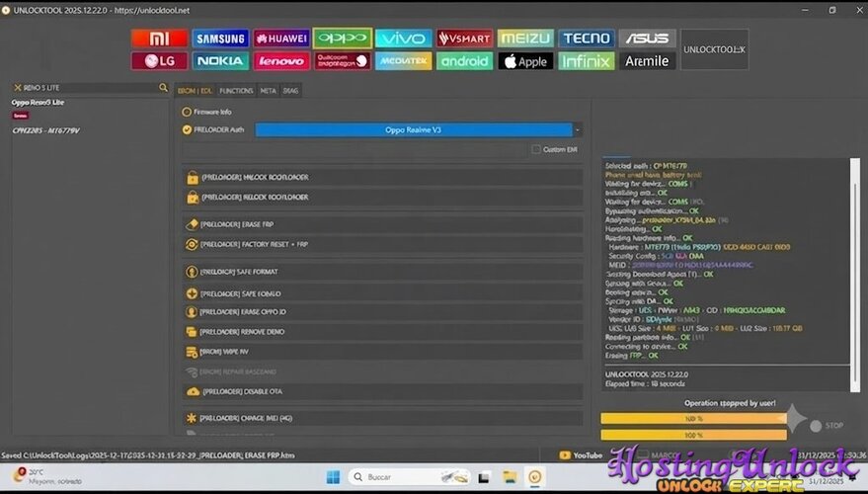Switch to the DIAG tab

pos(290,91)
